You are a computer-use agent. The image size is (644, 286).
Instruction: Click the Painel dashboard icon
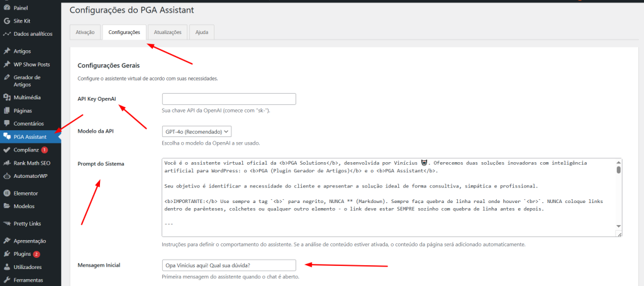point(6,8)
